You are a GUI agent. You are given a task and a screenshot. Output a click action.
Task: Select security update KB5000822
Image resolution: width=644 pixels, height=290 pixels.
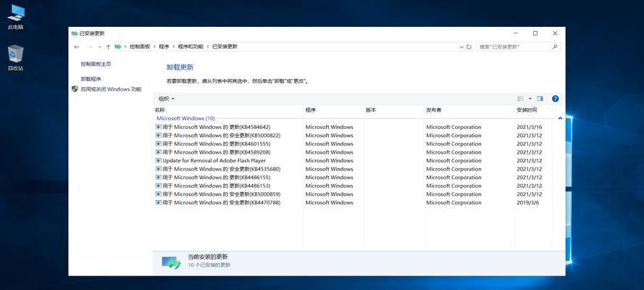(x=217, y=136)
